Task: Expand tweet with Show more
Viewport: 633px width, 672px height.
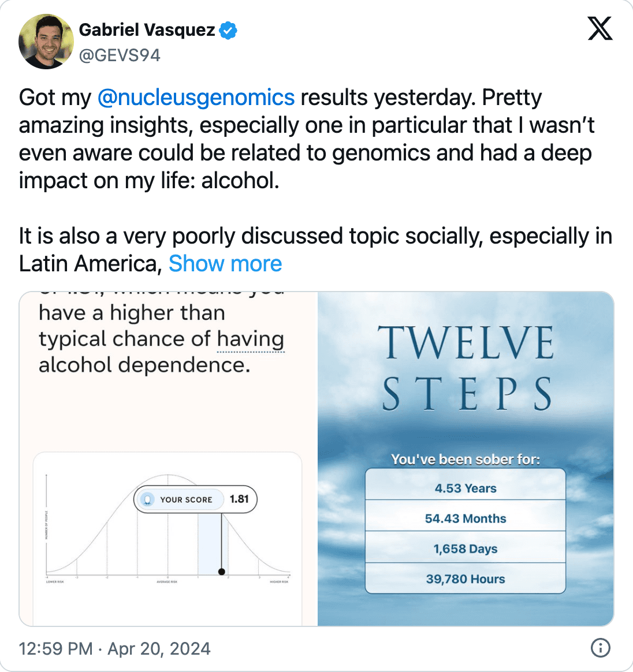Action: coord(225,263)
